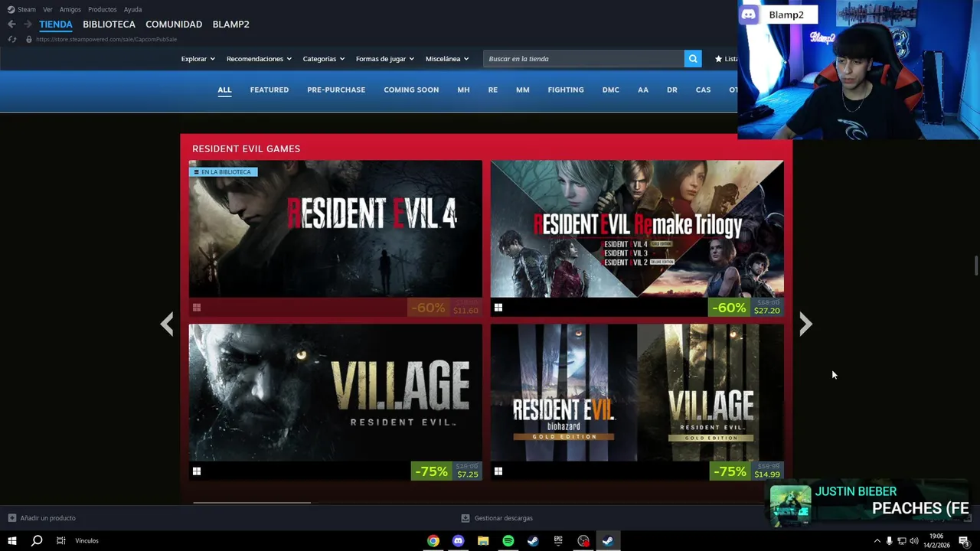Viewport: 980px width, 551px height.
Task: Open the Ver menu
Action: (x=47, y=9)
